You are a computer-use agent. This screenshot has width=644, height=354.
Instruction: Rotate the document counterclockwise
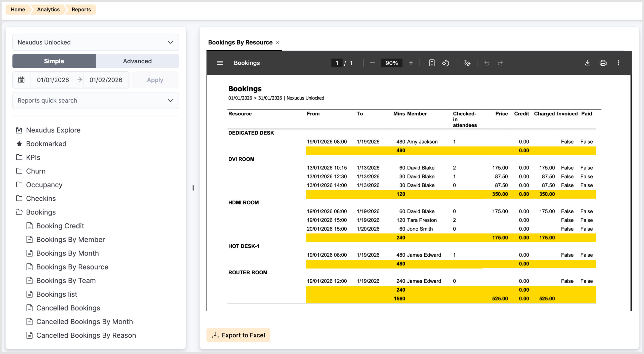pos(446,63)
